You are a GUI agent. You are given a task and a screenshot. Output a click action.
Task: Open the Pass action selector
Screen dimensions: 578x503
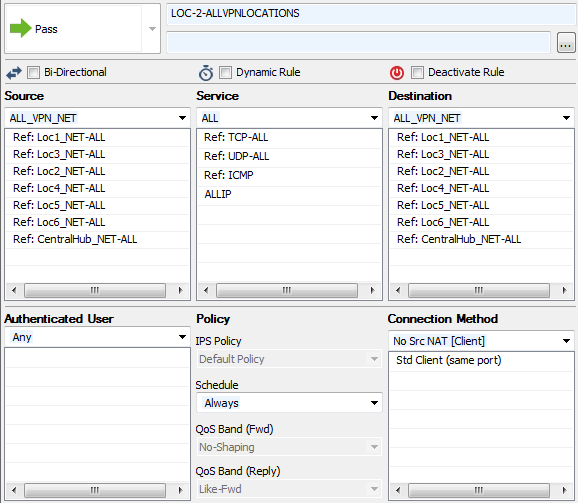[83, 28]
